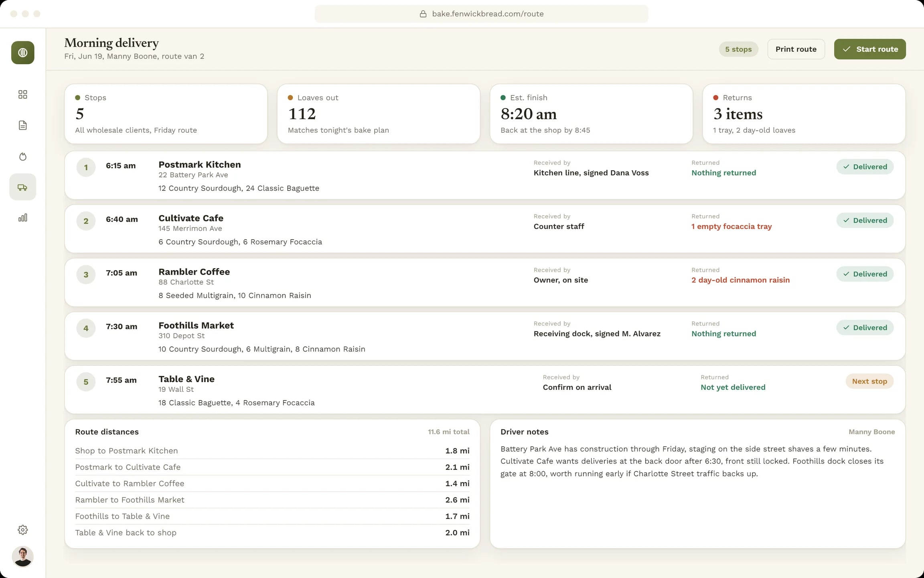Click the 'Table & Vine back to shop' row
Screen dimensions: 924x578
(x=272, y=533)
